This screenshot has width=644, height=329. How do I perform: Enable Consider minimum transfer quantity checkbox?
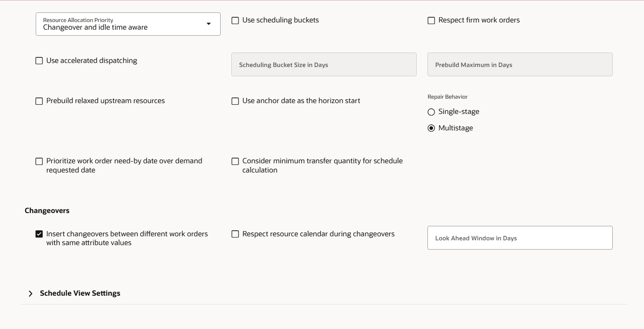[x=235, y=161]
